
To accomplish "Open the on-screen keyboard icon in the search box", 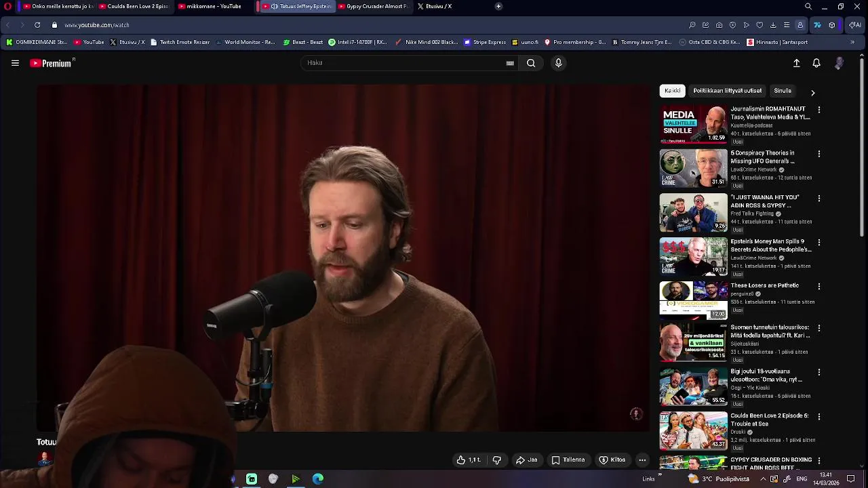I will click(x=510, y=63).
